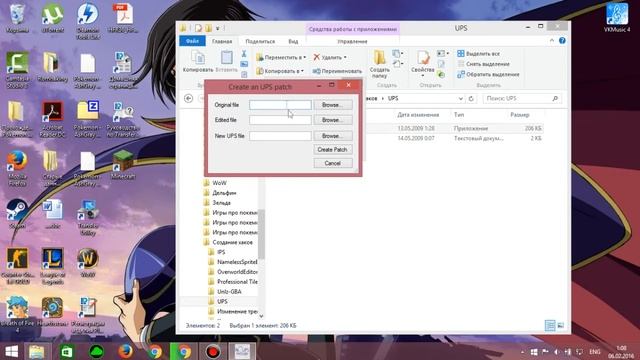Open the Breath of Fire 4 desktop icon
640x360 pixels.
click(x=17, y=315)
